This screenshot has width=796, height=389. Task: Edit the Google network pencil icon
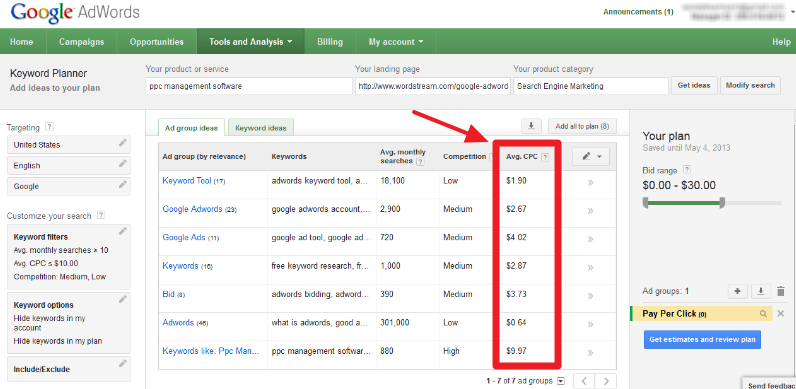122,184
